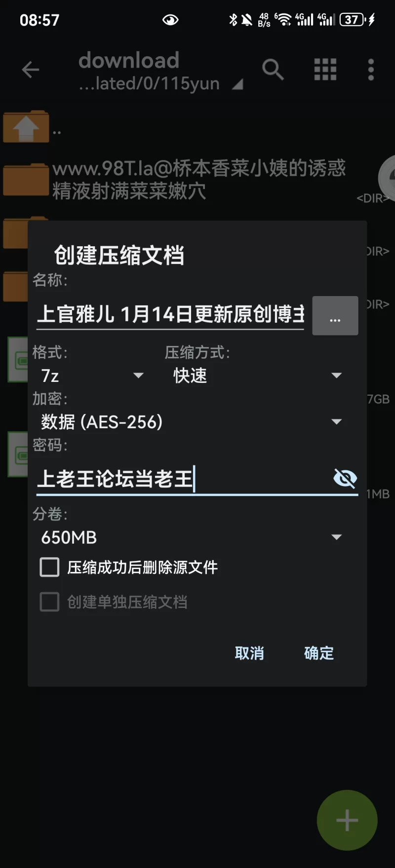Switch view using the grid icon
The image size is (395, 868).
pos(325,70)
